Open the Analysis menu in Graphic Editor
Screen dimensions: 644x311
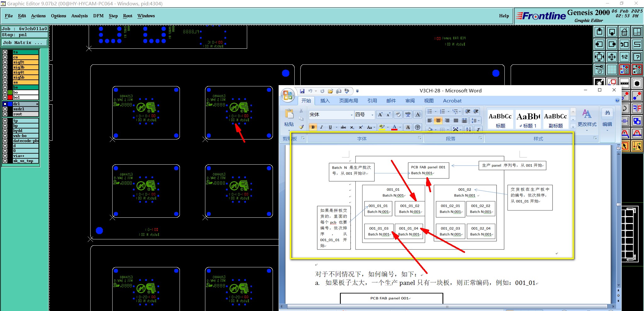click(x=80, y=16)
